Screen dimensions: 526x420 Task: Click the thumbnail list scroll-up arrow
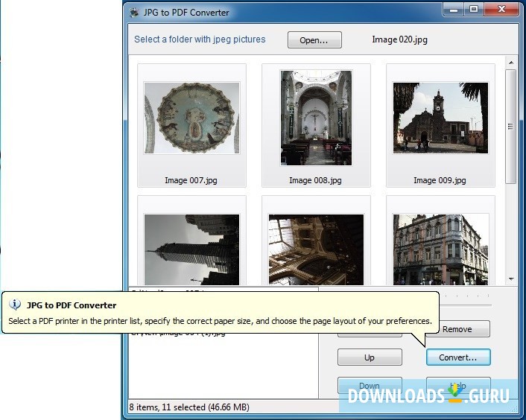click(511, 63)
